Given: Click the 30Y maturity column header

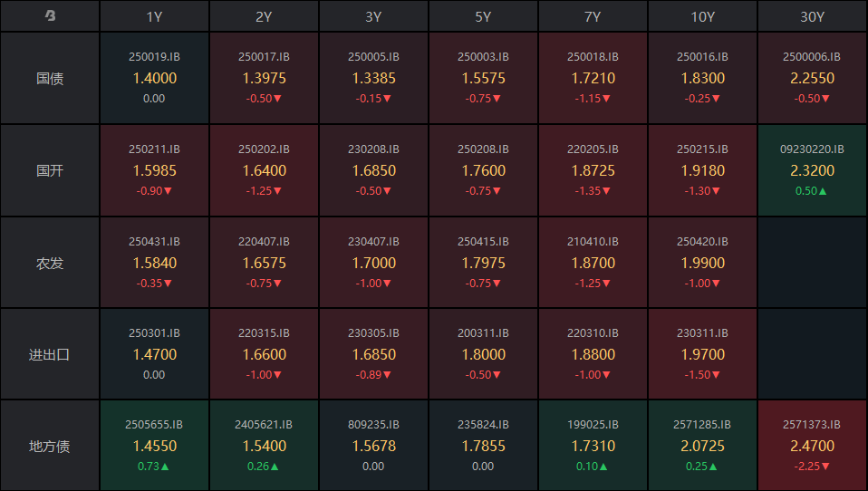Looking at the screenshot, I should [x=812, y=16].
